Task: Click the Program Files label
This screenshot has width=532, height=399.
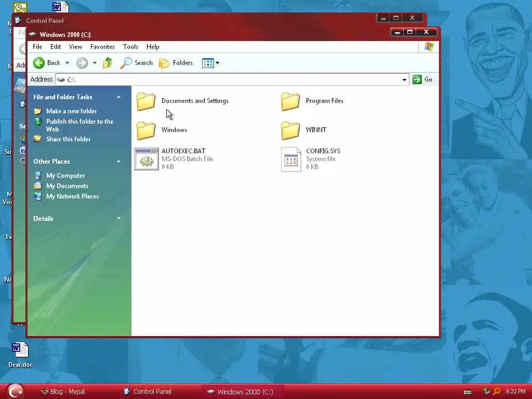Action: [324, 101]
